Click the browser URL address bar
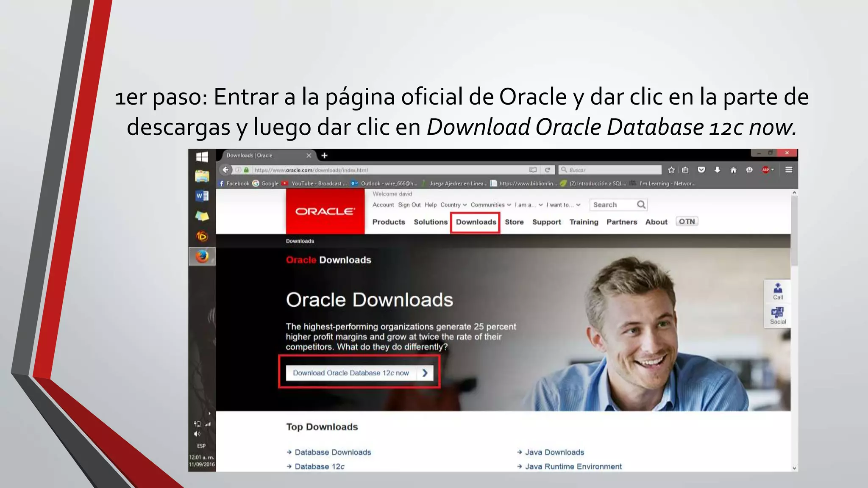Viewport: 868px width, 488px height. click(x=389, y=170)
